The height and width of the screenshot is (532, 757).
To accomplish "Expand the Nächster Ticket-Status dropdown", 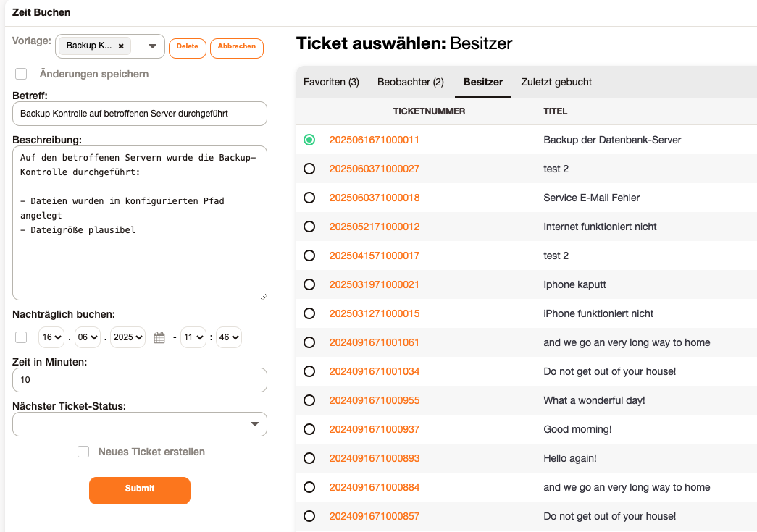I will pyautogui.click(x=140, y=424).
